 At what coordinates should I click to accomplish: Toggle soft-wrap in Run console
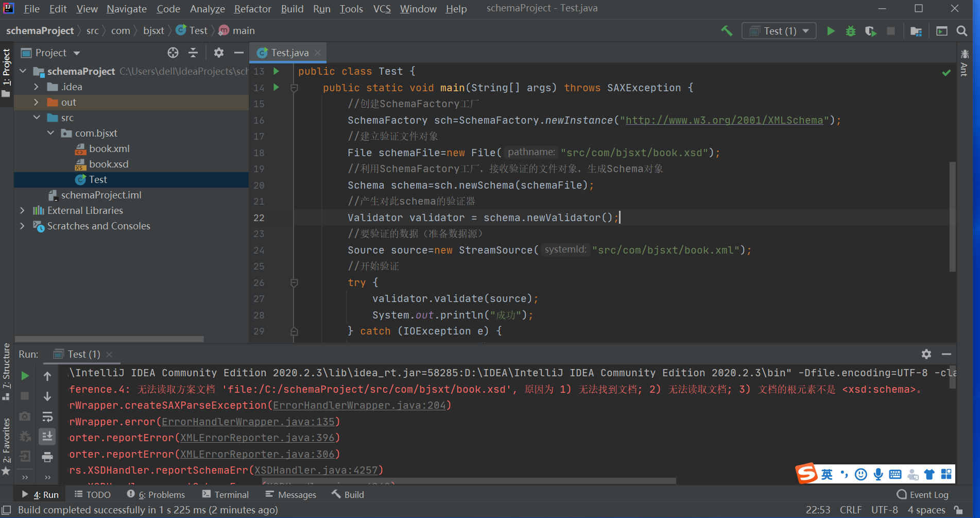tap(47, 416)
